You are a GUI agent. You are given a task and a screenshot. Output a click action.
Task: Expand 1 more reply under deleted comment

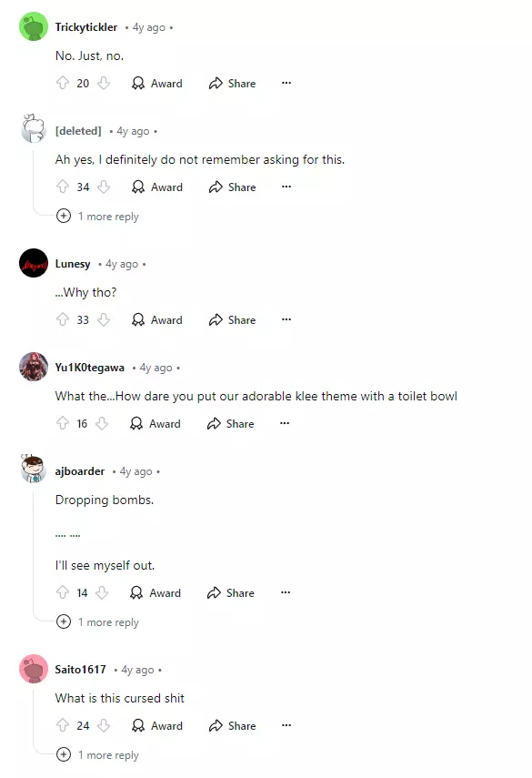click(x=97, y=217)
